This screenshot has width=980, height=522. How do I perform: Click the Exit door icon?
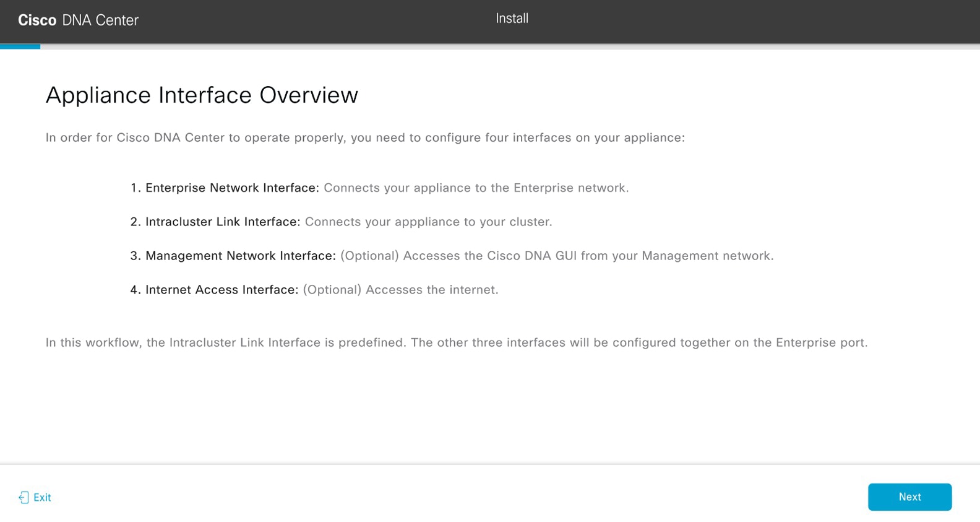[24, 497]
